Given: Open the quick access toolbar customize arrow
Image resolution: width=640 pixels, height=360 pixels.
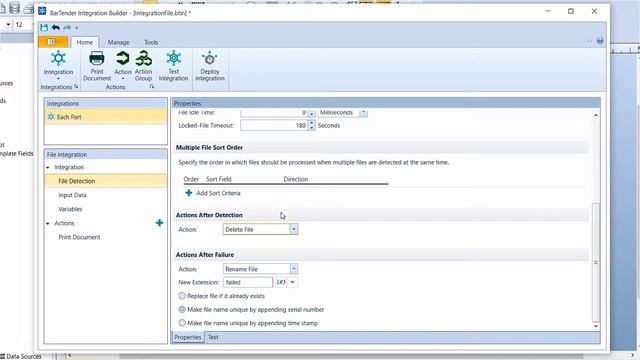Looking at the screenshot, I should 77,28.
